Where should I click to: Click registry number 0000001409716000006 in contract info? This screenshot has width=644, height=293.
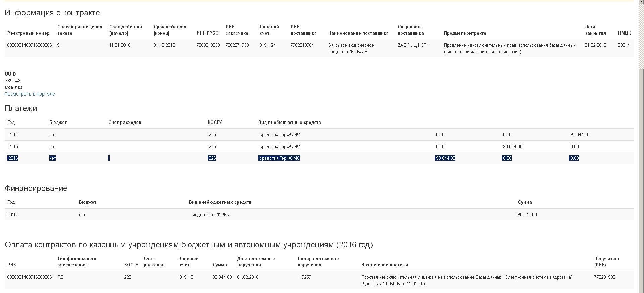click(30, 45)
